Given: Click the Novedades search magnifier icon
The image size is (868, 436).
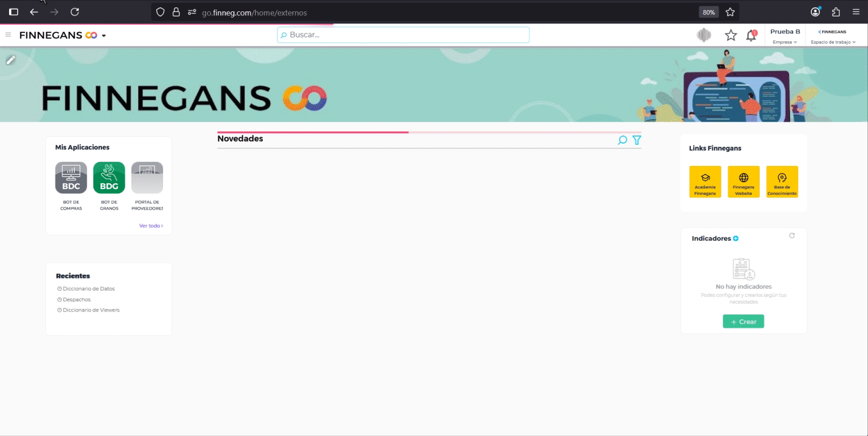Looking at the screenshot, I should (622, 140).
